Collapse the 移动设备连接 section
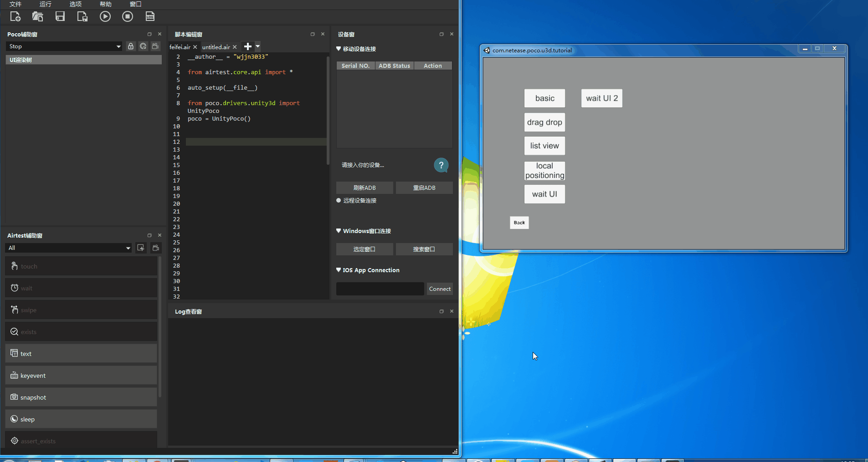868x462 pixels. [339, 49]
